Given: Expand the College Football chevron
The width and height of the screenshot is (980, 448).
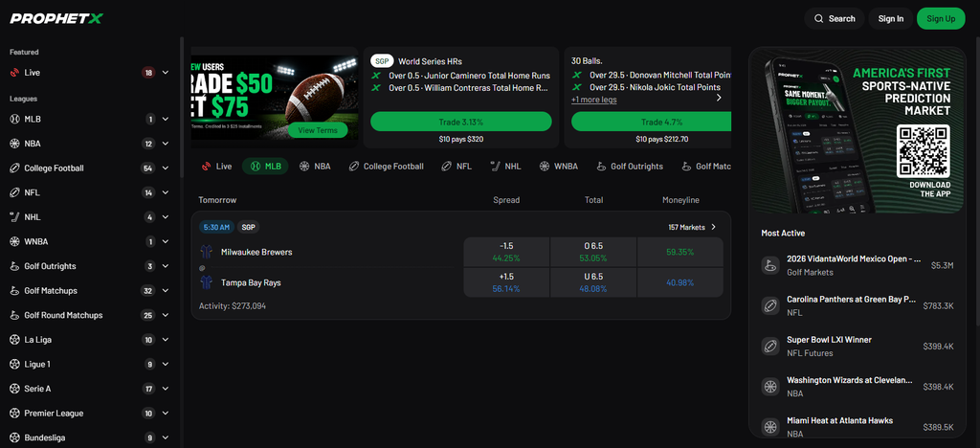Looking at the screenshot, I should click(166, 168).
